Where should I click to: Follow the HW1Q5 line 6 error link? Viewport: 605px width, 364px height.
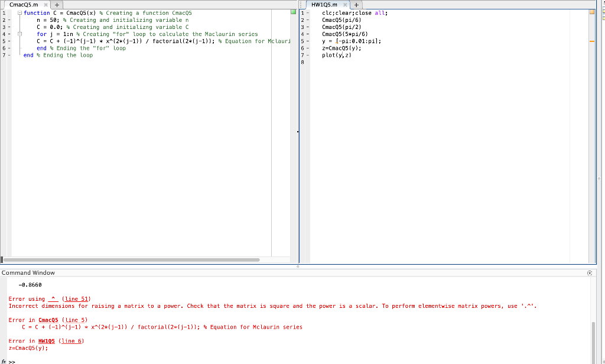71,341
